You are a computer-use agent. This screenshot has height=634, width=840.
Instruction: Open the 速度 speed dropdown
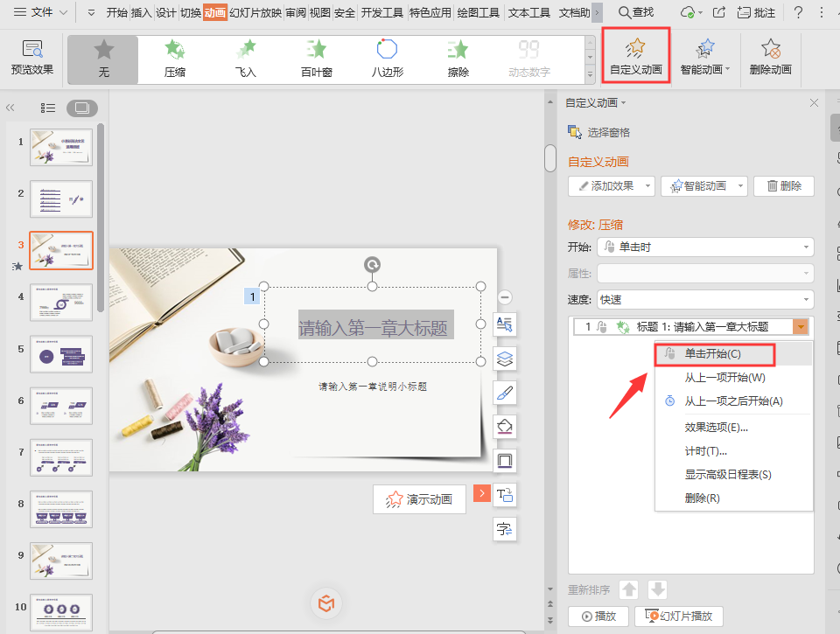tap(705, 299)
